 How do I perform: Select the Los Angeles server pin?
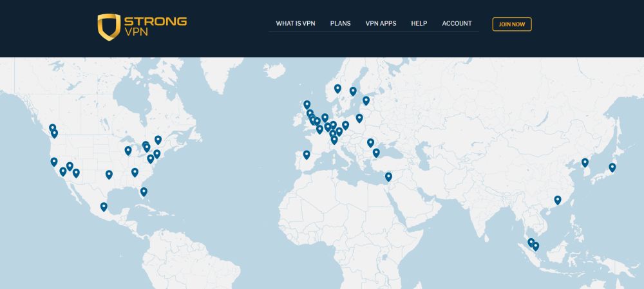pyautogui.click(x=63, y=172)
